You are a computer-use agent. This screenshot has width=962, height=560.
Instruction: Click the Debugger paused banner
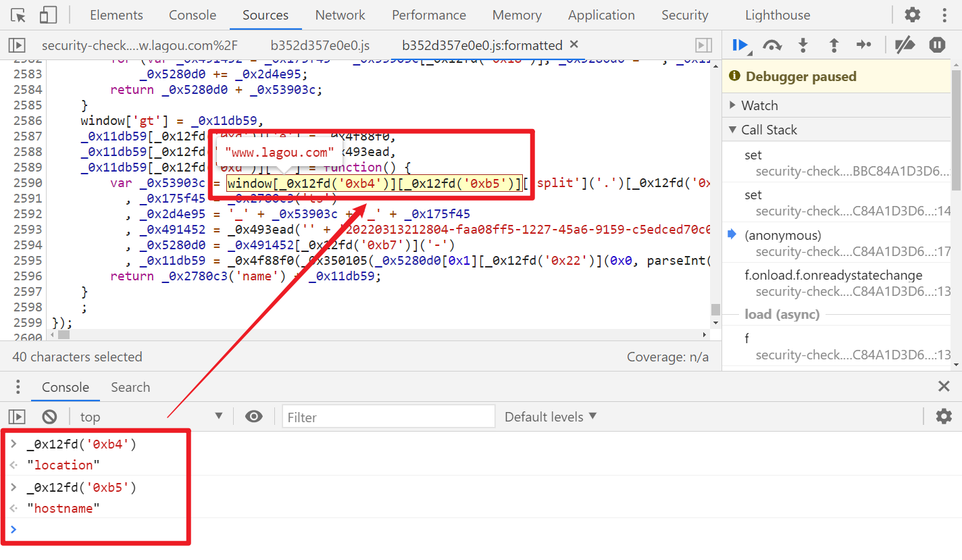tap(836, 76)
